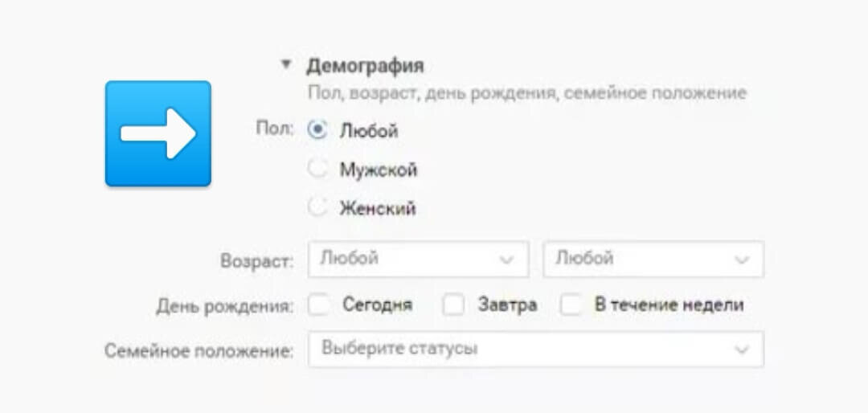Click the Возраст field label
Screen dimensions: 868x413
[x=257, y=261]
